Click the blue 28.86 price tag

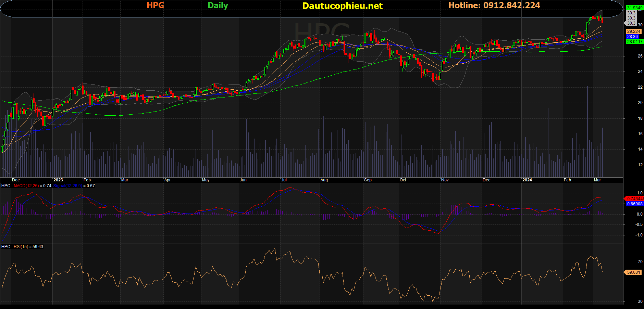tap(633, 37)
